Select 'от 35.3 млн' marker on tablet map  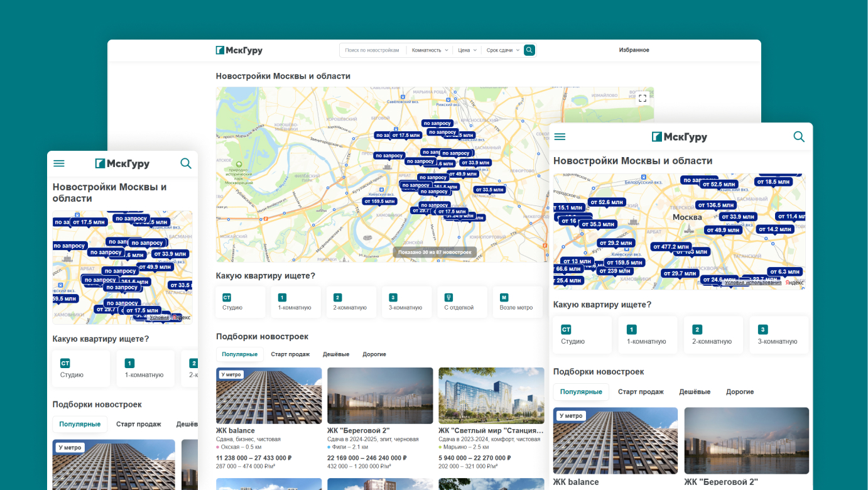tap(597, 224)
